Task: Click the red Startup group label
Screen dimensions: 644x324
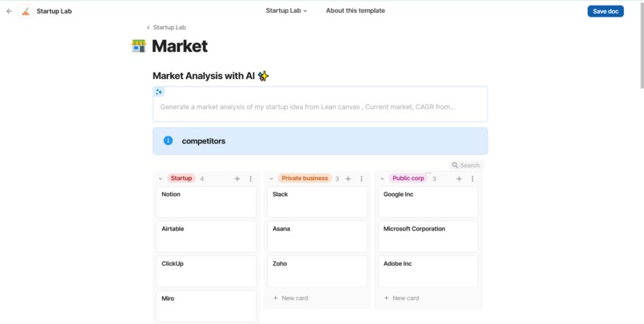Action: pyautogui.click(x=181, y=179)
